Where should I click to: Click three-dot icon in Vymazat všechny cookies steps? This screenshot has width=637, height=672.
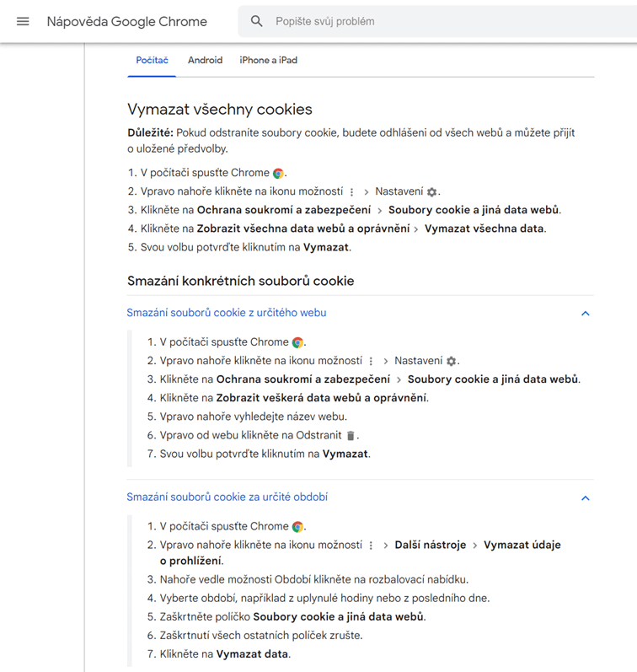(352, 192)
